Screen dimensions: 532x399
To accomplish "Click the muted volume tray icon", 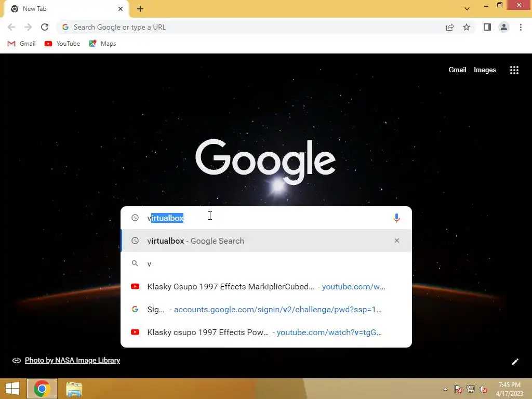I will coord(483,389).
